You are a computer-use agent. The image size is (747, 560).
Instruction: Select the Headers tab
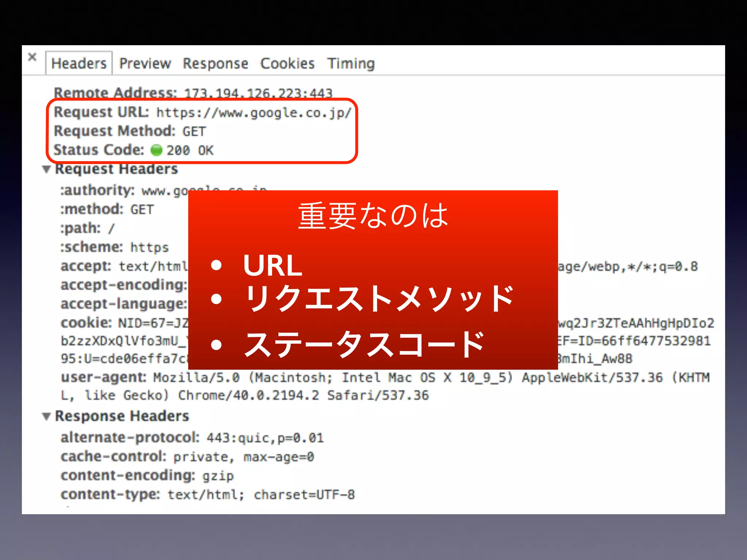[x=79, y=63]
